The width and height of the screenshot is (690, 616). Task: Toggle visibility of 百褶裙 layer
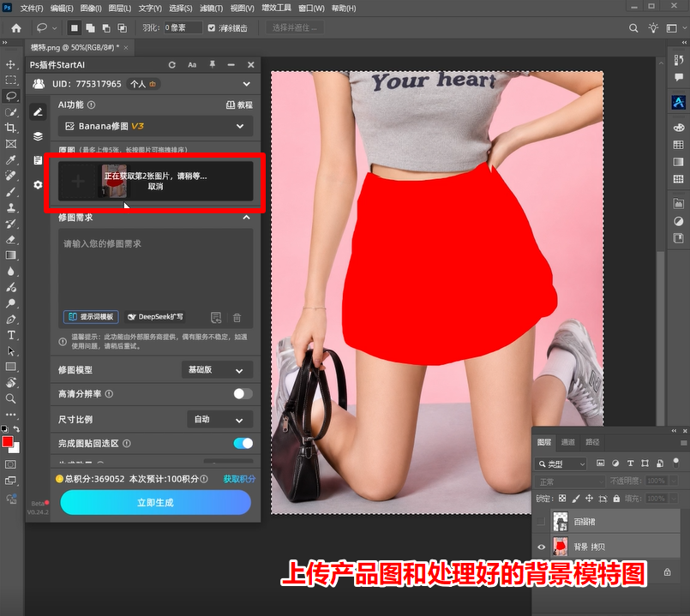coord(541,522)
